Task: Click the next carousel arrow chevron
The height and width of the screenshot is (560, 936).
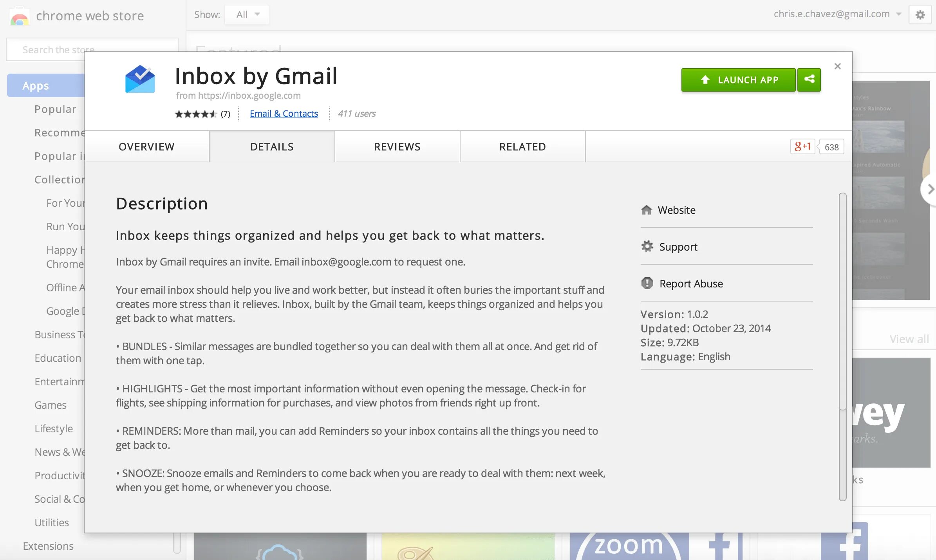Action: pos(931,190)
